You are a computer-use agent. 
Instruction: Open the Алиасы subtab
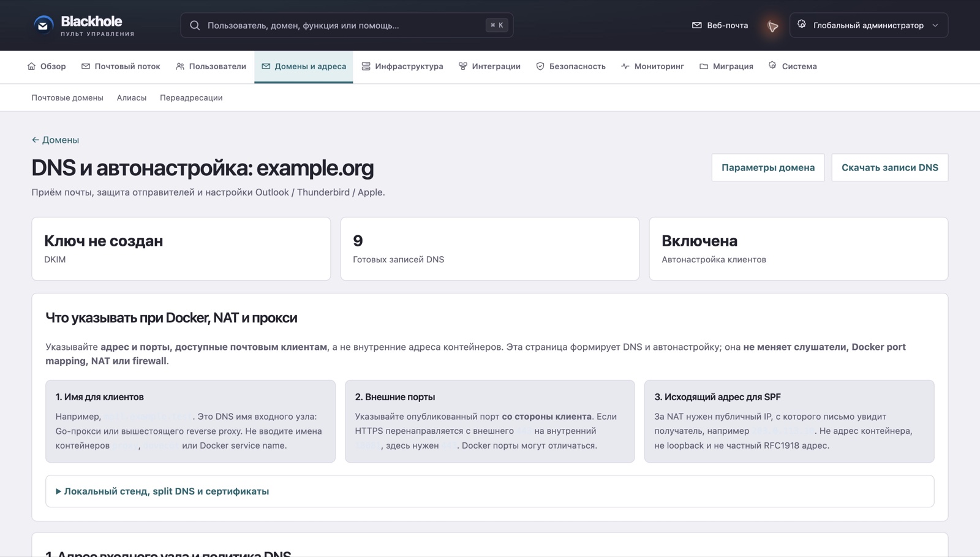(132, 97)
